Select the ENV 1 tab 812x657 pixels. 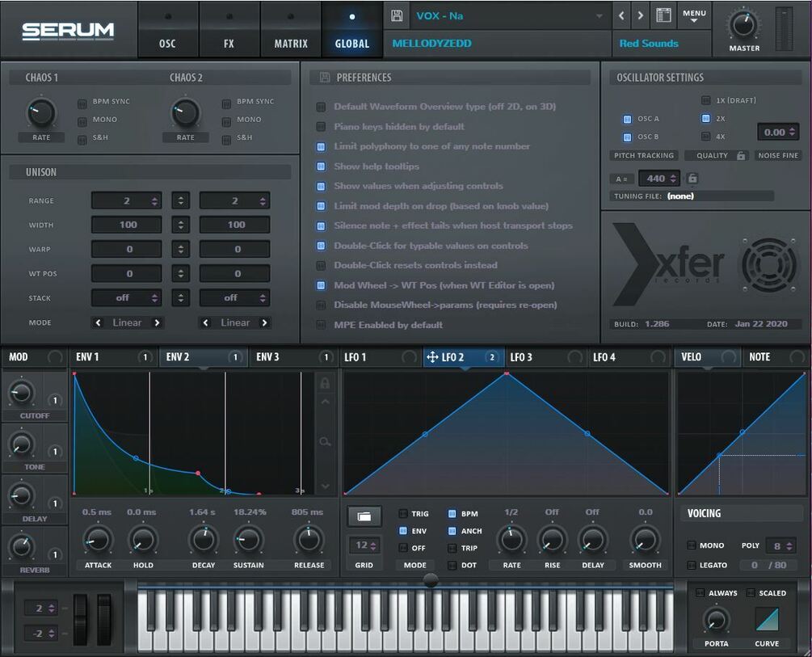pyautogui.click(x=113, y=357)
